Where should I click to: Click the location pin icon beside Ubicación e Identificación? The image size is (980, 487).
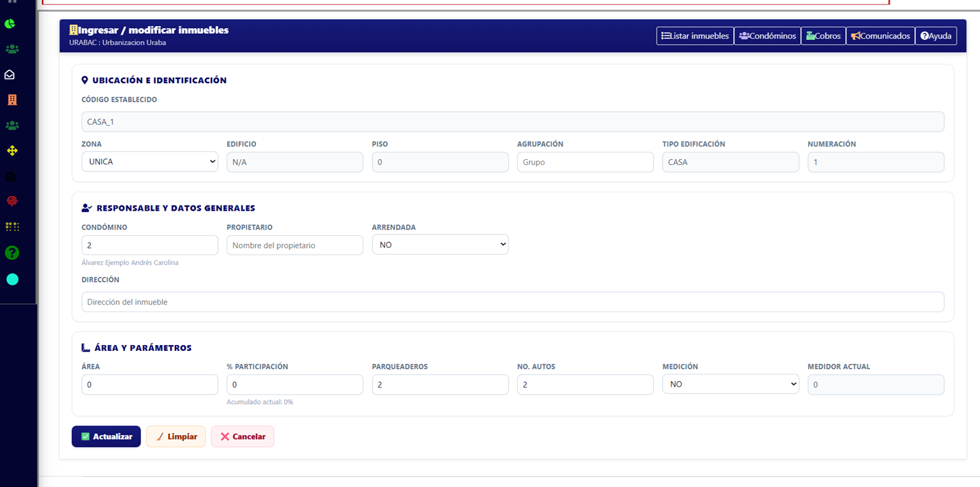[84, 81]
